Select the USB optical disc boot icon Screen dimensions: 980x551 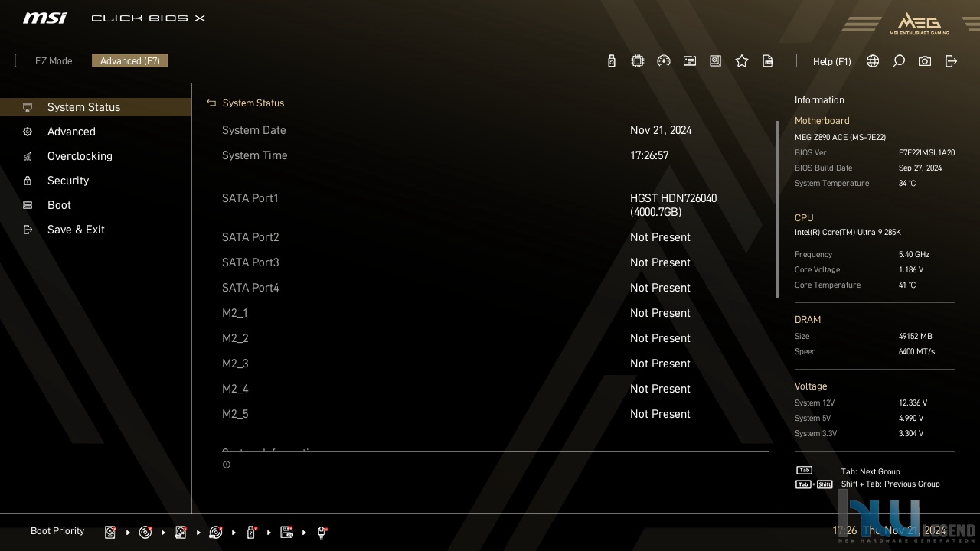216,532
